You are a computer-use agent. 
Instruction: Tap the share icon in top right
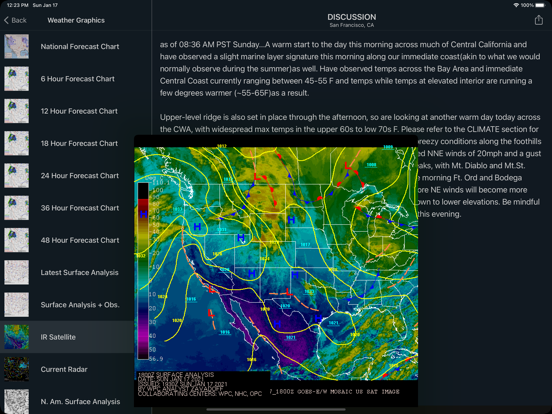click(x=539, y=20)
